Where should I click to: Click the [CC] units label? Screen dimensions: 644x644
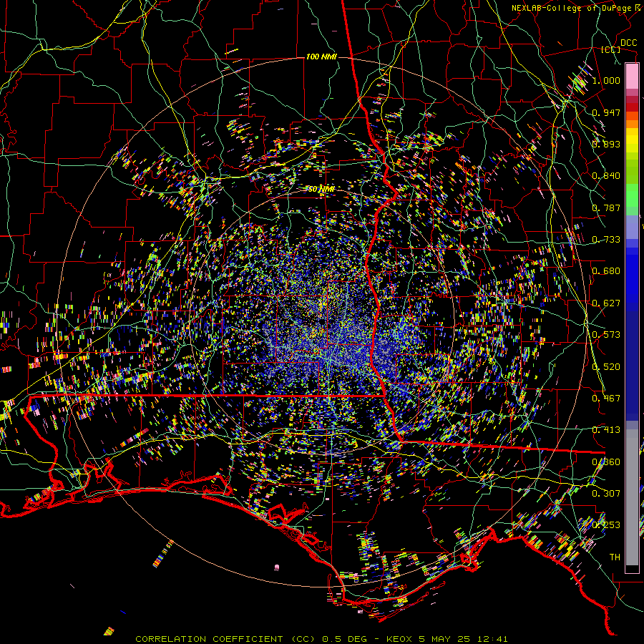[611, 49]
